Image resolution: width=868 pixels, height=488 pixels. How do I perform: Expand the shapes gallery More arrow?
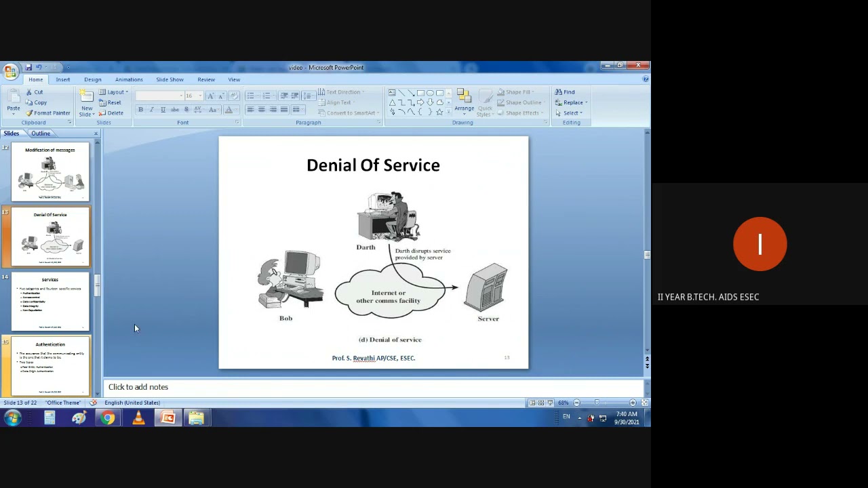pos(449,112)
